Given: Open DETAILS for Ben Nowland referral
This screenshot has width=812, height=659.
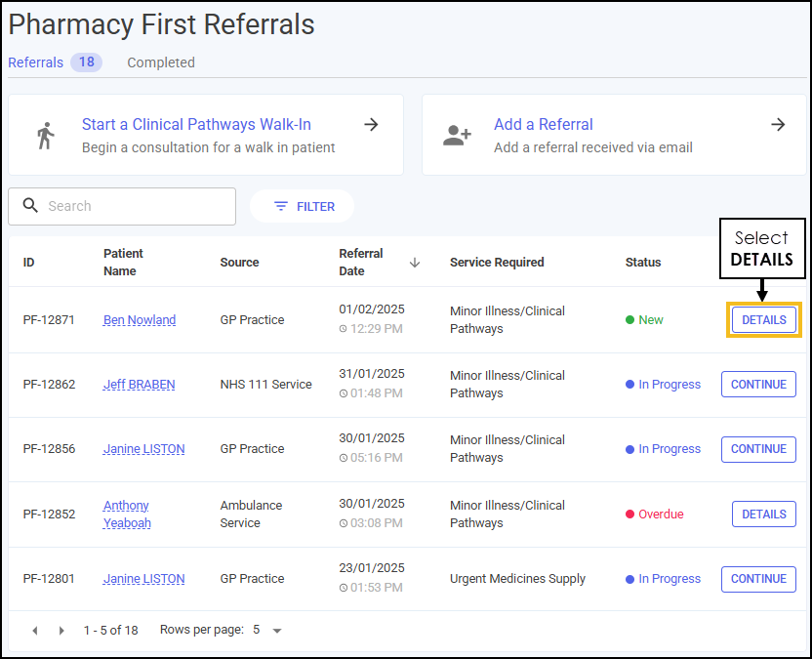Looking at the screenshot, I should (x=764, y=319).
